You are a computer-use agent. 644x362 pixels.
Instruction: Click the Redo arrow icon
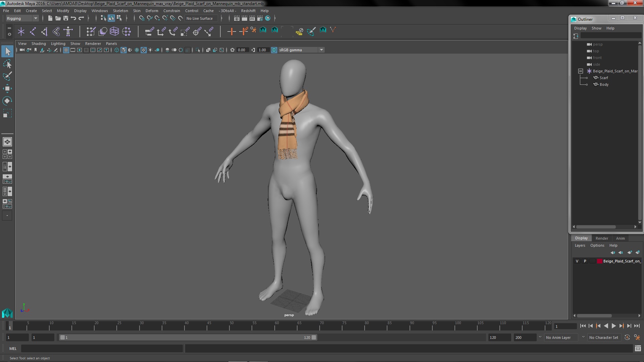click(x=81, y=18)
